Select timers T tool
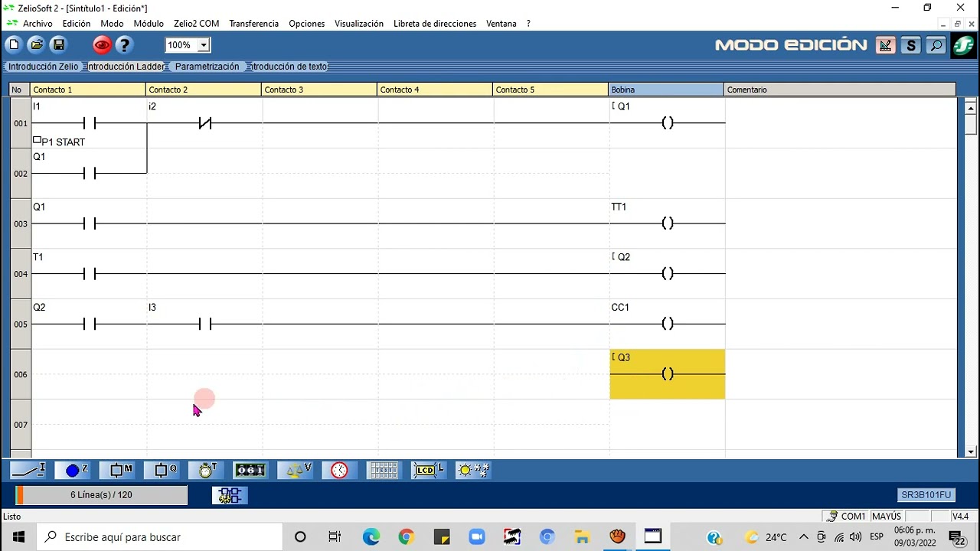The width and height of the screenshot is (980, 551). [x=207, y=470]
